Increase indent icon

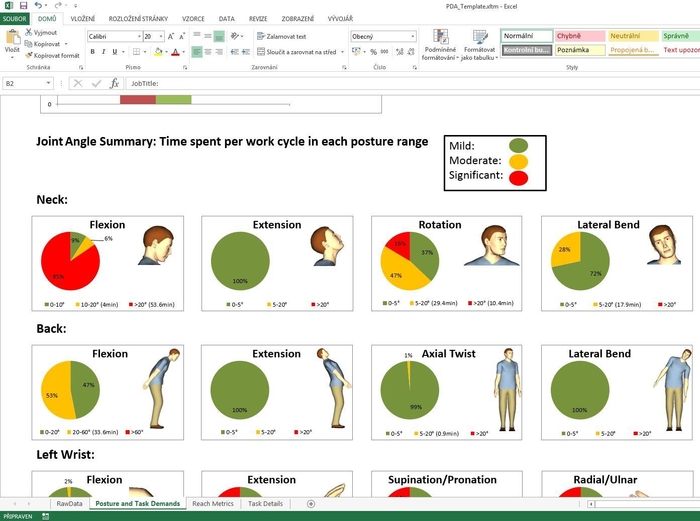point(246,52)
